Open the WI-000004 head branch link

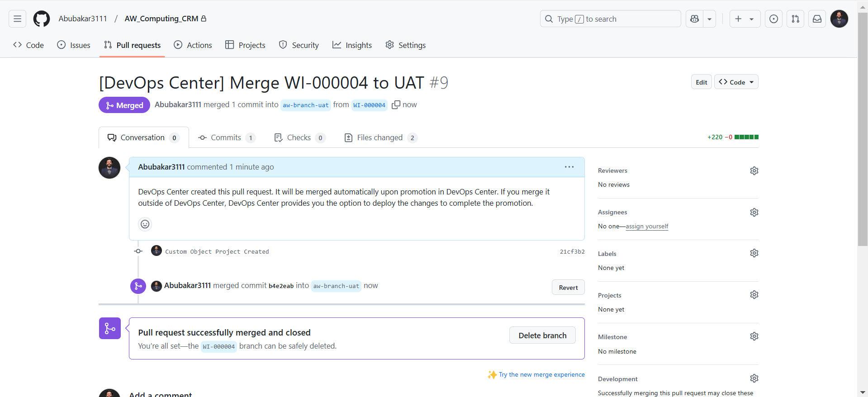[370, 105]
